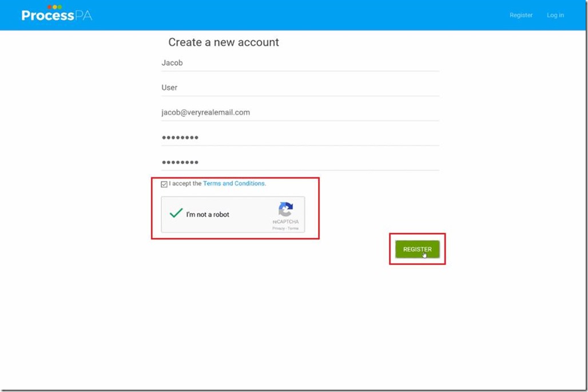Uncheck the accept Terms and Conditions checkbox
Screen dimensions: 588x392
[x=164, y=184]
